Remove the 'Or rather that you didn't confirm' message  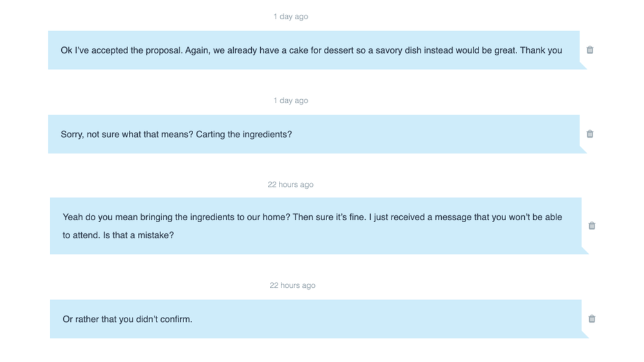tap(592, 319)
